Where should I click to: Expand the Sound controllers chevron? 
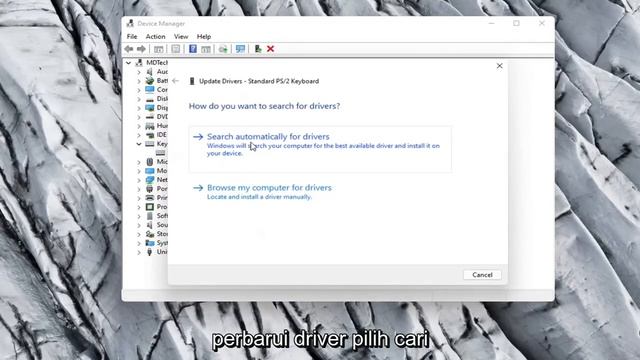point(139,225)
